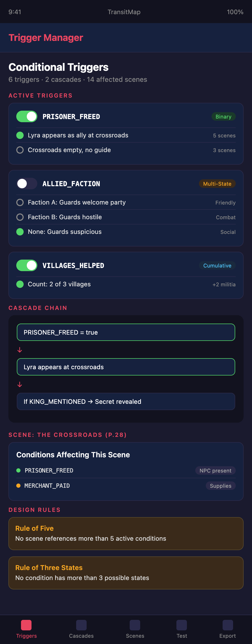
Task: Open the Triggers tab icon
Action: 26,625
